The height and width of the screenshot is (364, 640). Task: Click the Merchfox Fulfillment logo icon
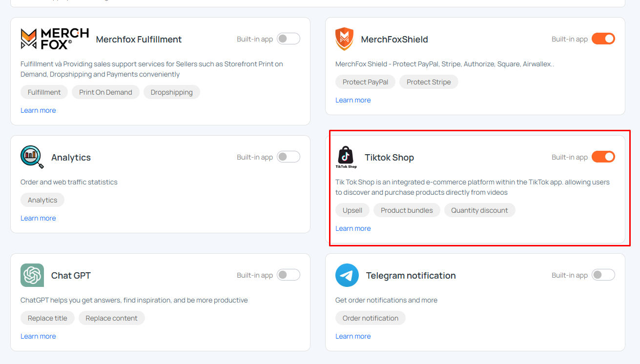(55, 39)
